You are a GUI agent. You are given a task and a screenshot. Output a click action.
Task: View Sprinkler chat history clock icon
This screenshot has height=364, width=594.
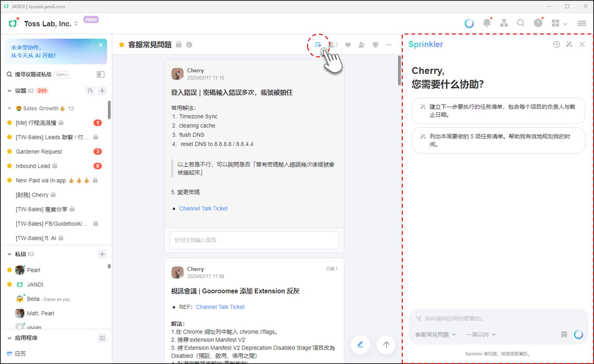(x=556, y=44)
